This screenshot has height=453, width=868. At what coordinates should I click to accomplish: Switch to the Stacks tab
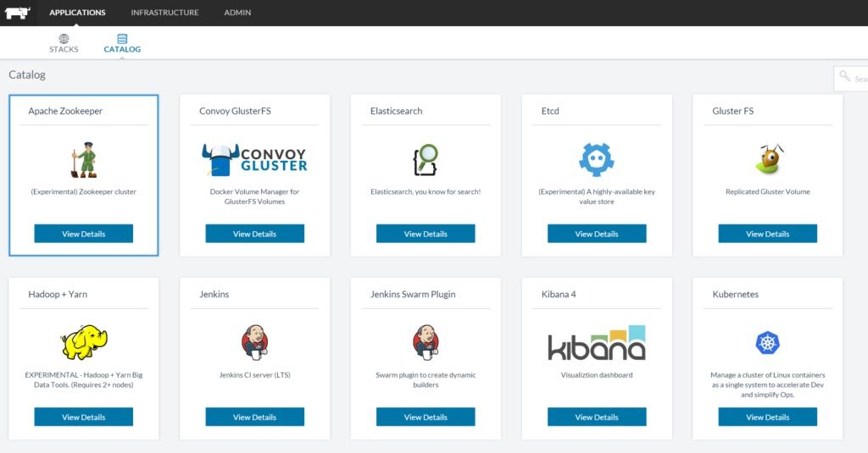coord(64,44)
